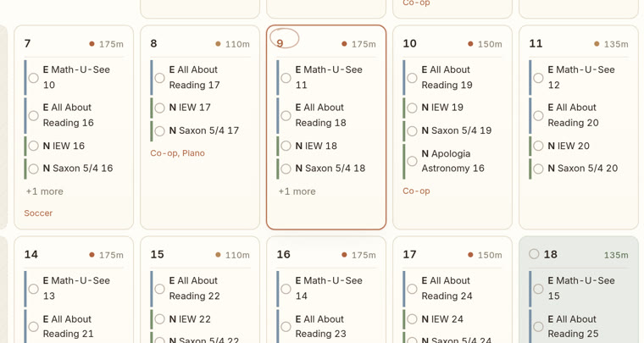
Task: Select highlighted day number 9
Action: pyautogui.click(x=280, y=43)
